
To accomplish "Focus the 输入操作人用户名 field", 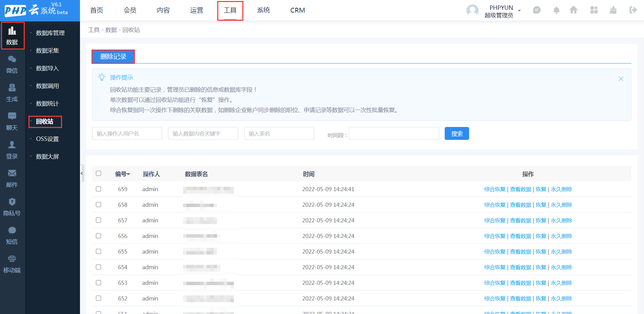I will [x=127, y=133].
